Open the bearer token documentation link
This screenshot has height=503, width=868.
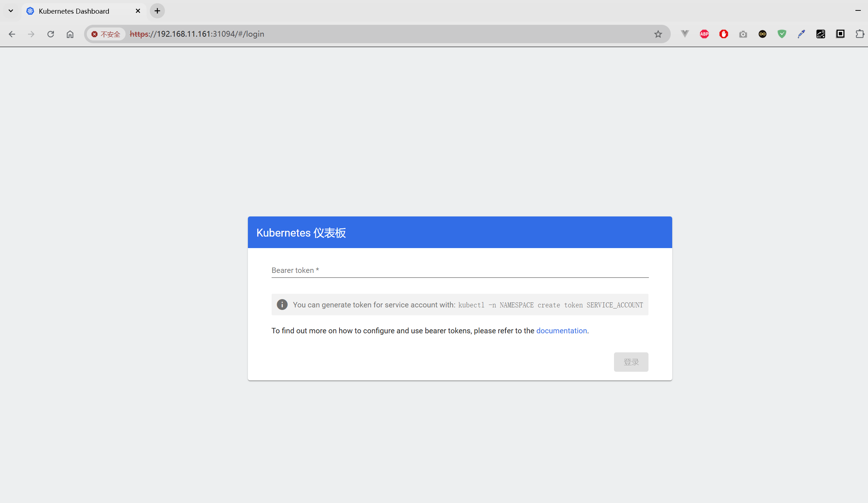pos(561,331)
